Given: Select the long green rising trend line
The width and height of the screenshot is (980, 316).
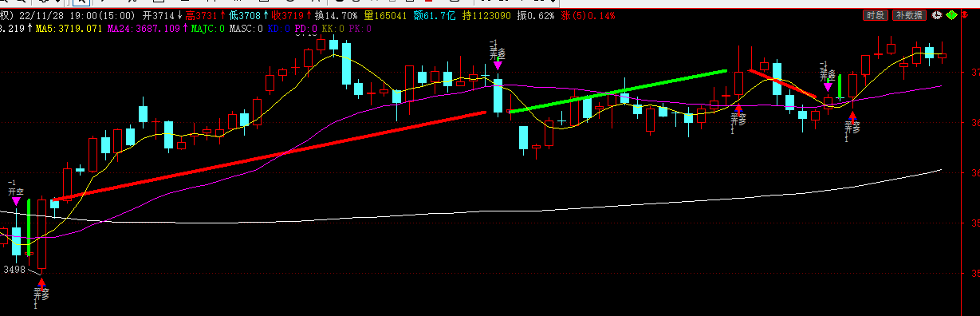Looking at the screenshot, I should pyautogui.click(x=619, y=91).
